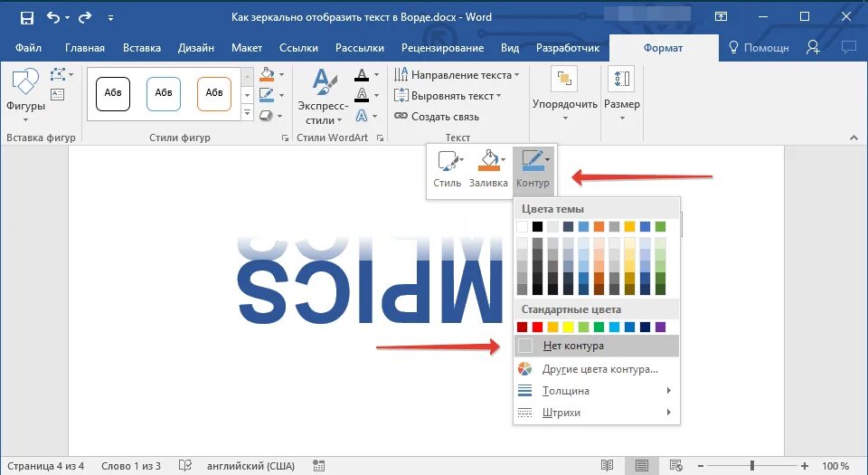Expand the shape styles gallery More arrow

[x=248, y=113]
